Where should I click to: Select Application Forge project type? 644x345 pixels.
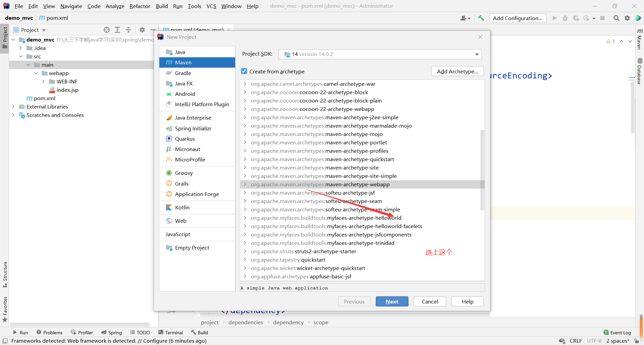[197, 194]
